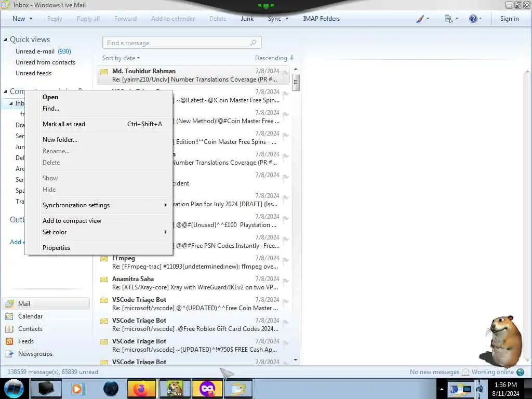The height and width of the screenshot is (399, 532).
Task: Click the hamster Bot taskbar icon
Action: click(x=175, y=389)
